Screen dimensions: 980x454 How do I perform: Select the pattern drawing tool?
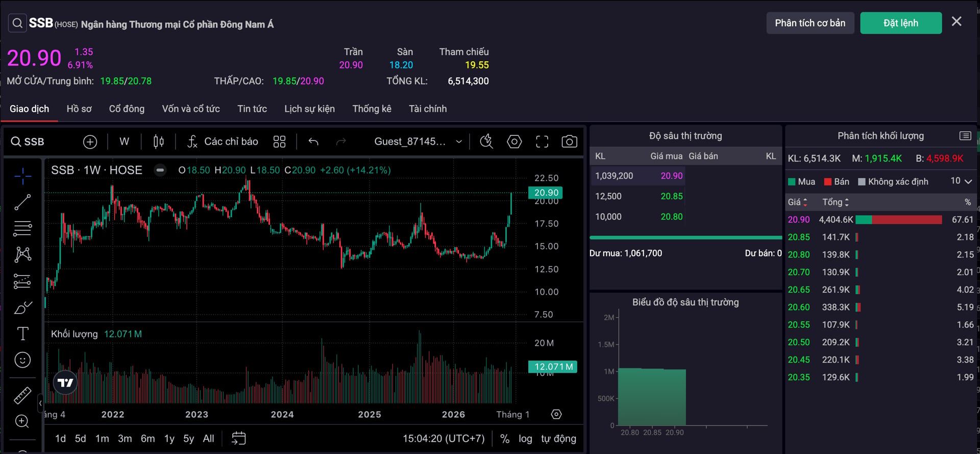pos(22,254)
